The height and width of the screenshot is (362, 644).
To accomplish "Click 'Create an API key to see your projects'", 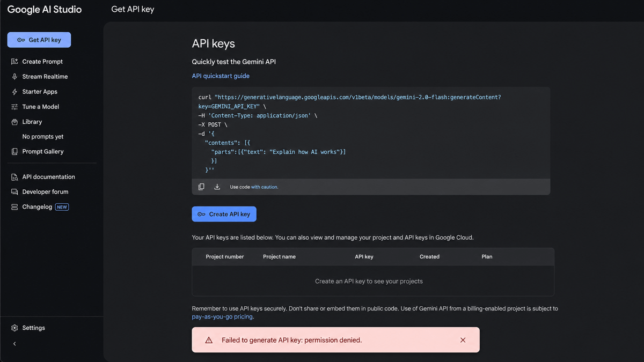I will [369, 281].
